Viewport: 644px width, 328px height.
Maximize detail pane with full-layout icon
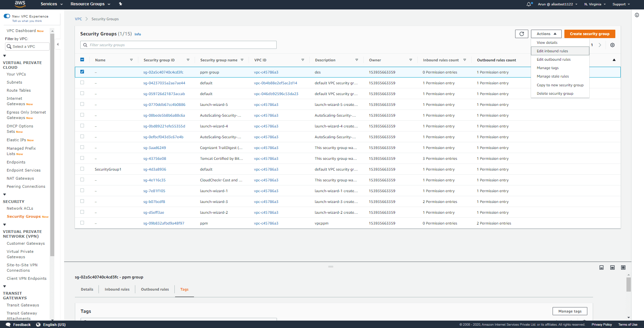pos(623,267)
